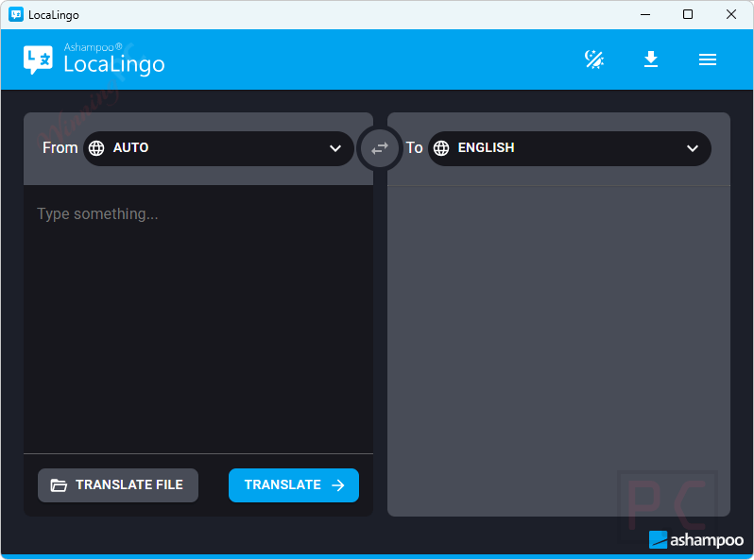Screen dimensions: 754x560
Task: Open the From language dropdown set to AUTO
Action: tap(219, 148)
